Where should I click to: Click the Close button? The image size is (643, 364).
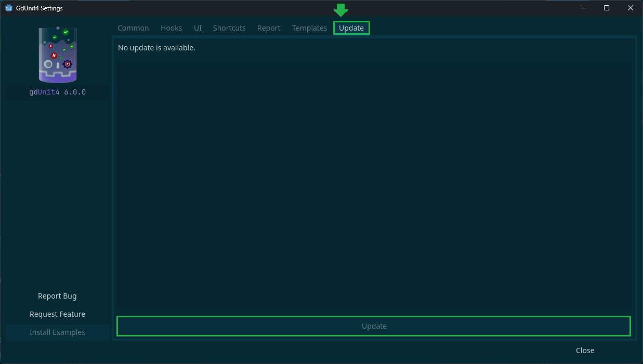coord(585,350)
